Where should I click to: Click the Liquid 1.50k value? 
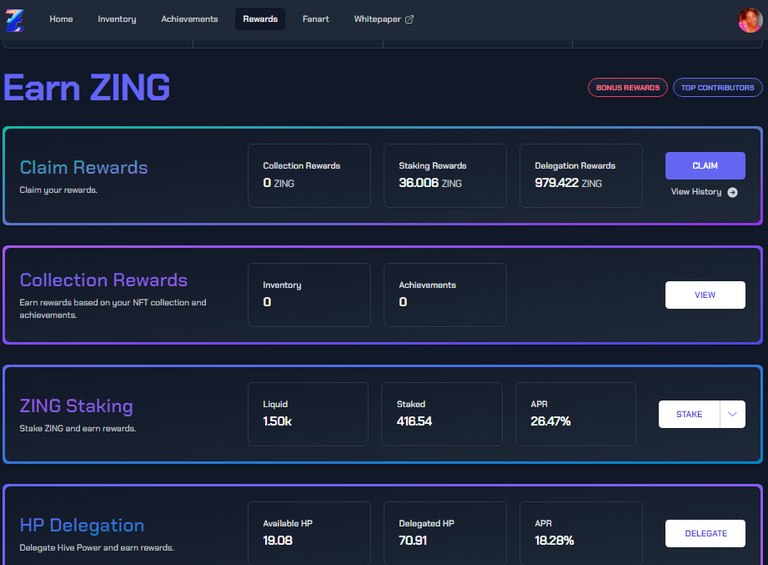tap(277, 422)
